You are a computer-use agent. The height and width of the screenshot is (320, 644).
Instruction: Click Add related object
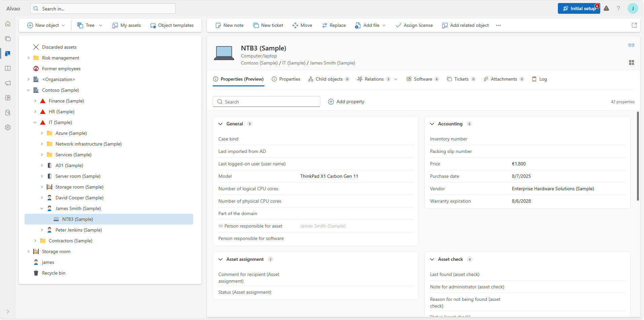click(465, 25)
